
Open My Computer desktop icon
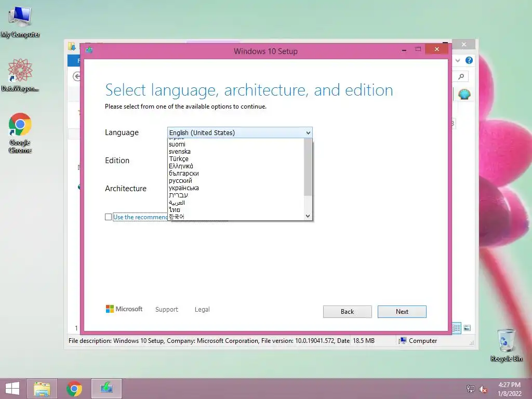pyautogui.click(x=20, y=22)
